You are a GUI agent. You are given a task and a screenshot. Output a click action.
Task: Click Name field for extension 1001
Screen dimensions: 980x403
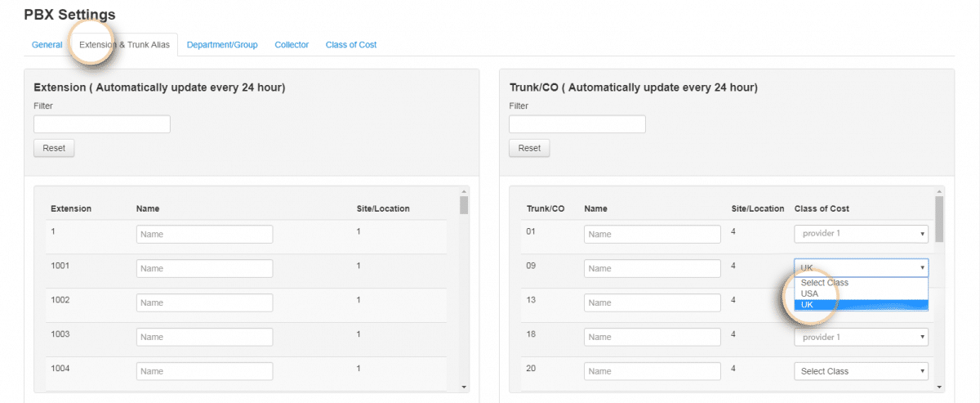204,269
